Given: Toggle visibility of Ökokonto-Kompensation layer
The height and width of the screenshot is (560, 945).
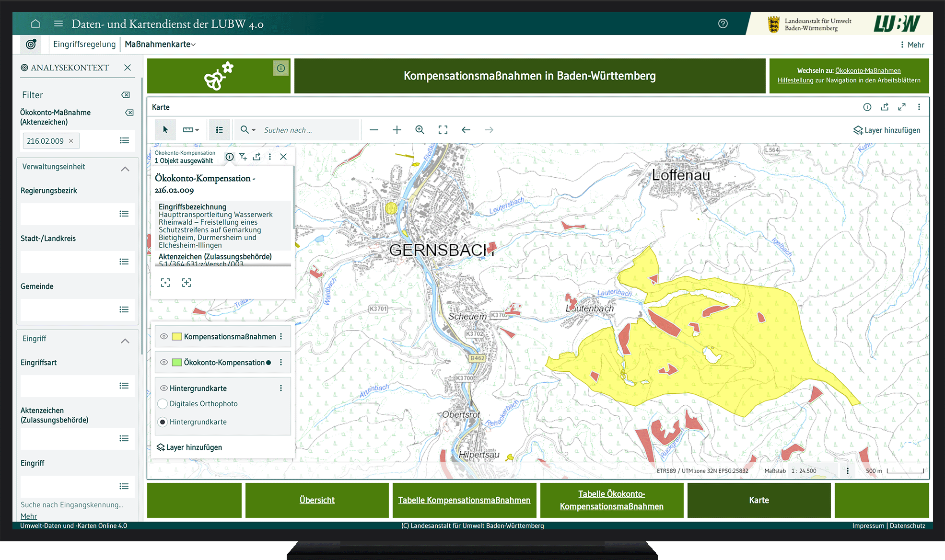Looking at the screenshot, I should (x=164, y=362).
